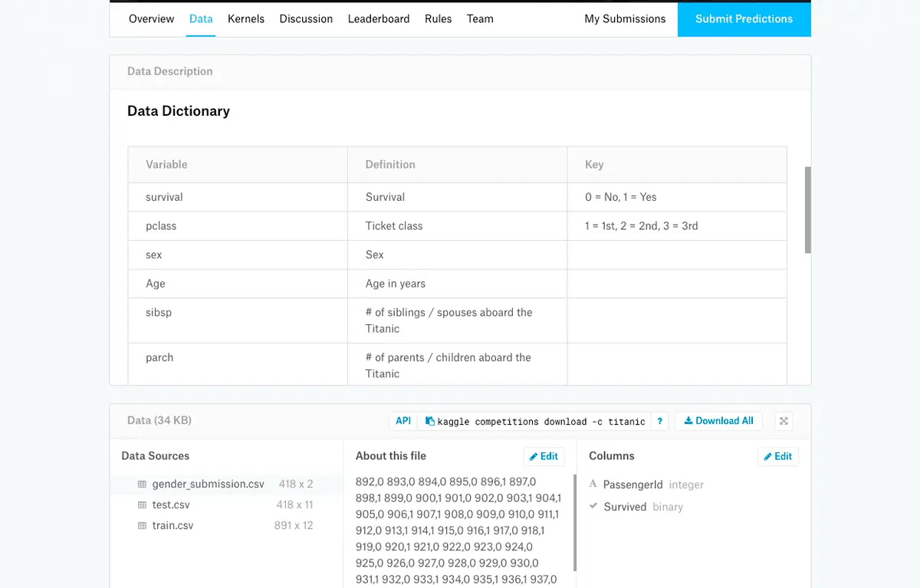Click the sex variable cell
Image resolution: width=920 pixels, height=588 pixels.
[x=238, y=255]
